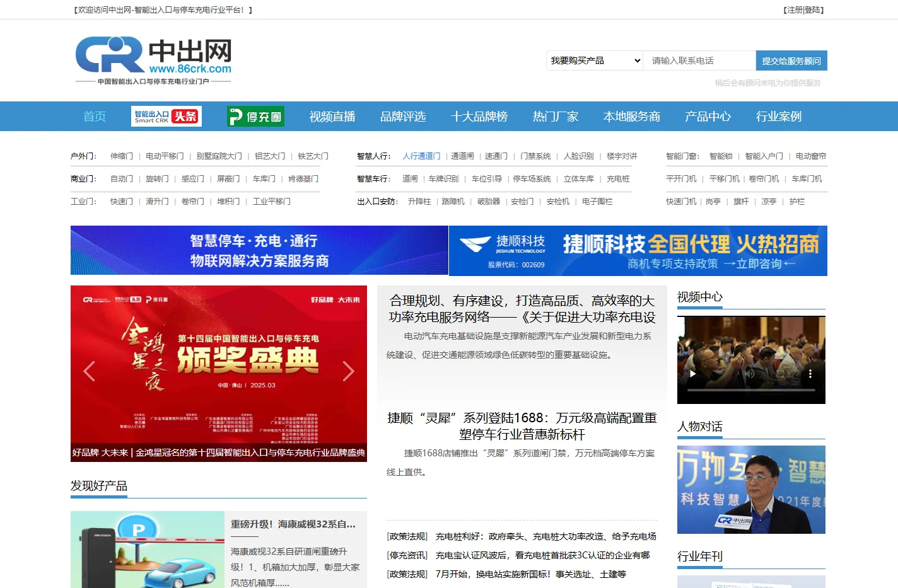Click the 中出网 site logo
The image size is (898, 588).
coord(153,61)
